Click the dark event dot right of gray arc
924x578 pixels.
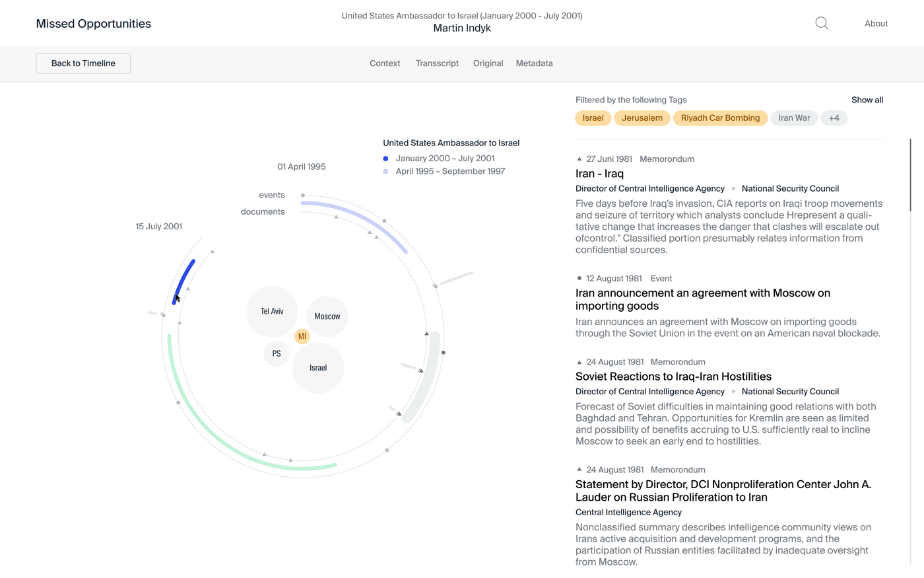[x=444, y=353]
